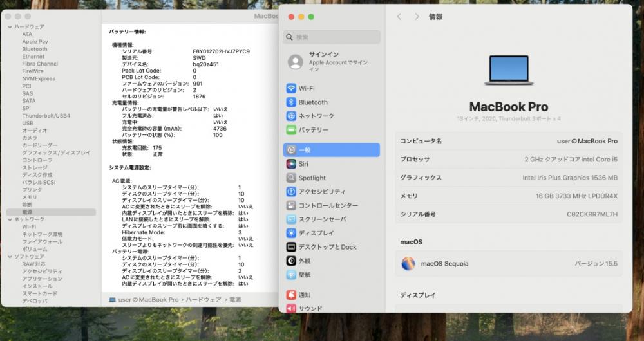Click the Intel Iris Plus Graphics text
The width and height of the screenshot is (644, 341).
coord(570,178)
